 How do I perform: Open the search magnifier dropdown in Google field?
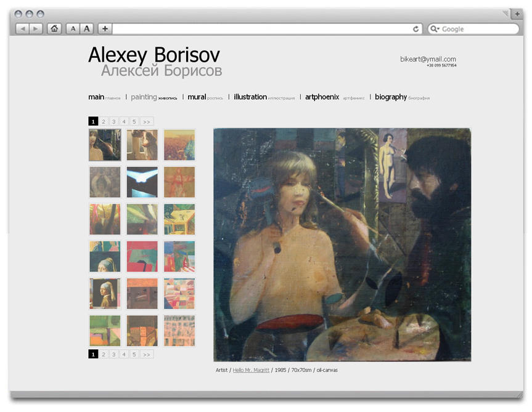click(435, 29)
